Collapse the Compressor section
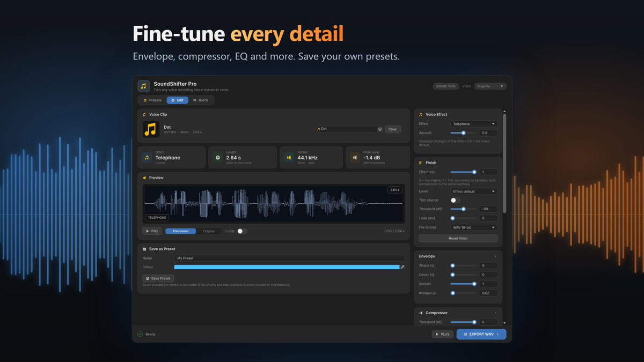Image resolution: width=644 pixels, height=362 pixels. point(495,313)
